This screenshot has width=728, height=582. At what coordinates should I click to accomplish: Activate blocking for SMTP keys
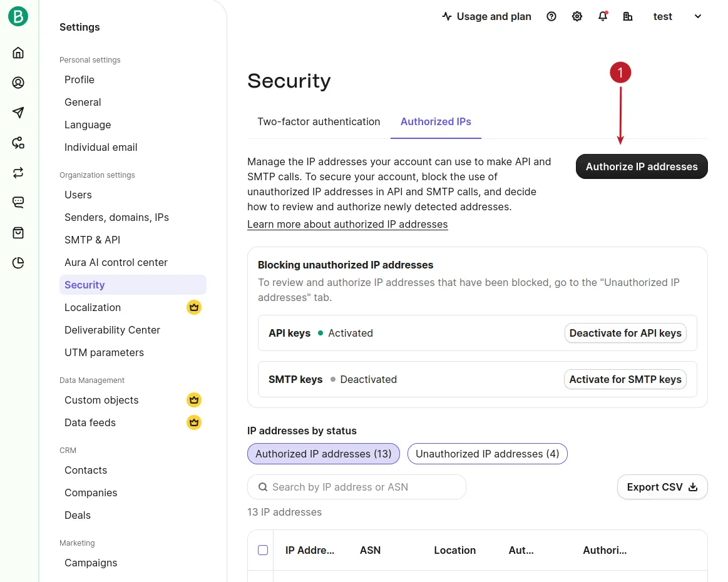pyautogui.click(x=625, y=379)
